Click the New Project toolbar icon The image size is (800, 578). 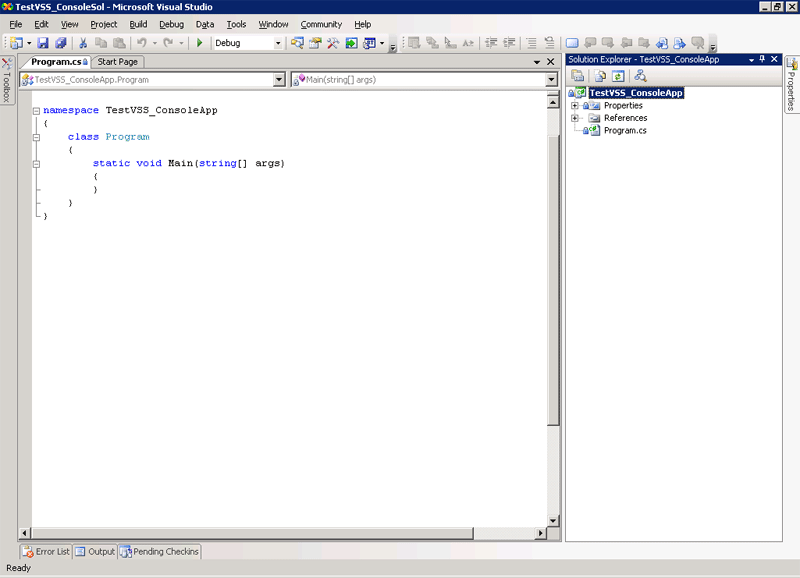coord(16,43)
